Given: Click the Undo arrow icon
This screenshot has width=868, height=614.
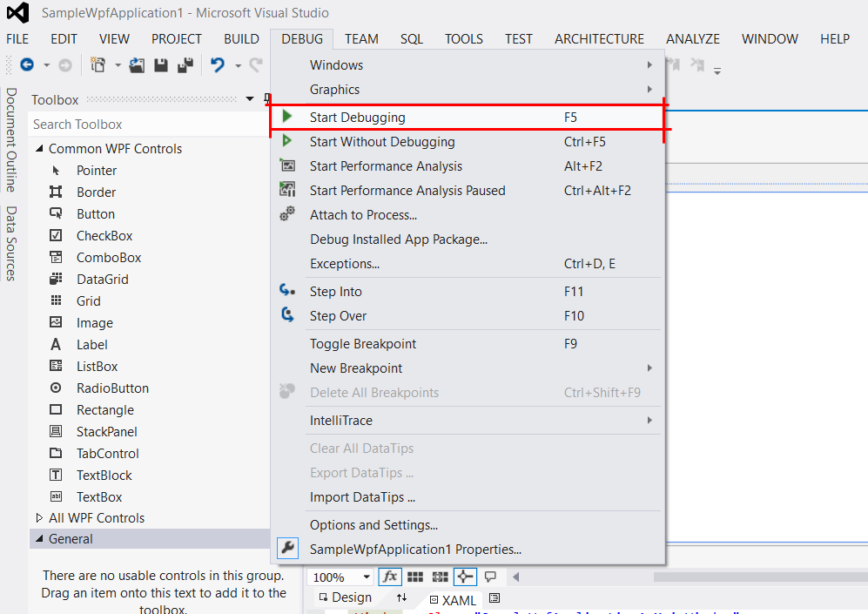Looking at the screenshot, I should tap(218, 65).
